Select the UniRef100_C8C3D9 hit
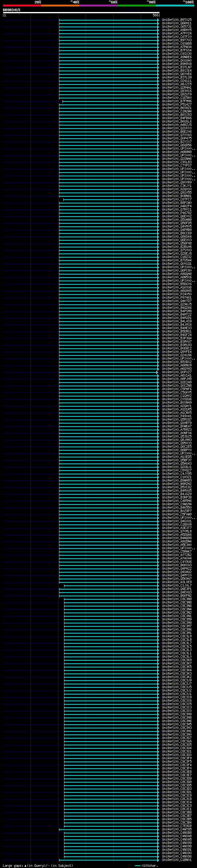This screenshot has width=197, height=868. pos(176,778)
